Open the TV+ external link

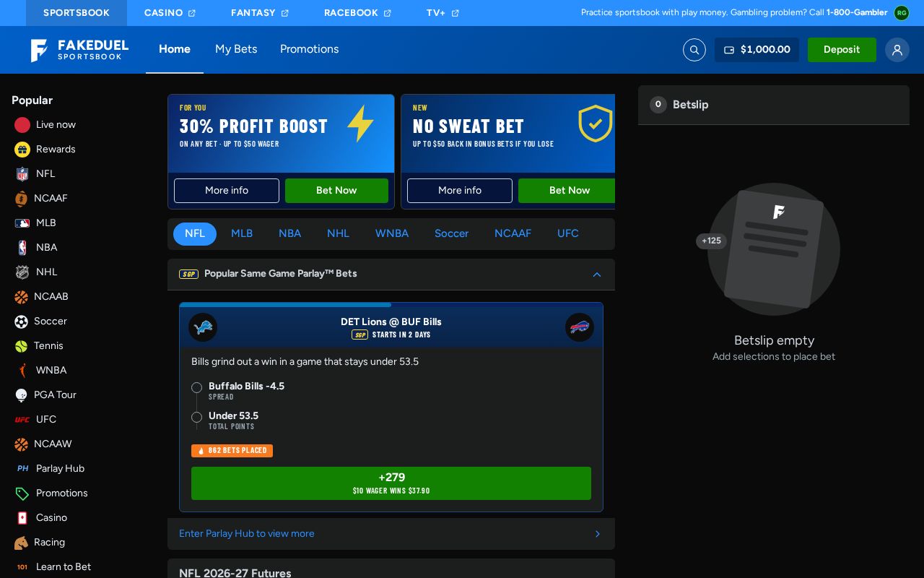click(443, 13)
